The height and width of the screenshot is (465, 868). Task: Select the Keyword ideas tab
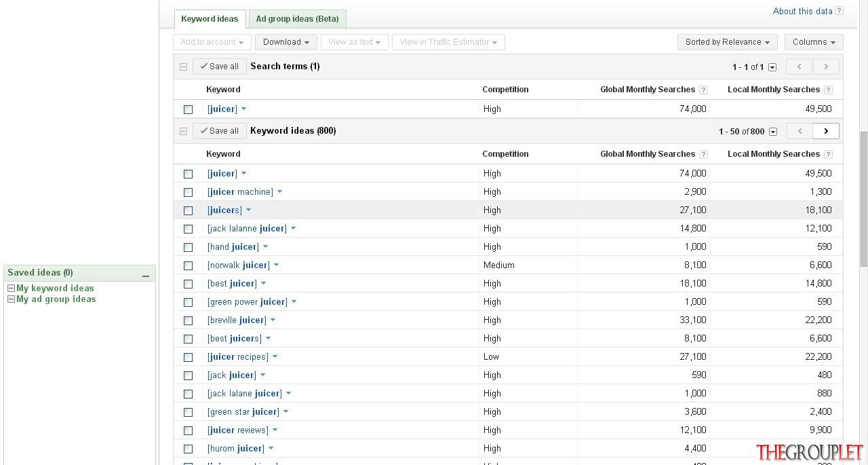(210, 19)
